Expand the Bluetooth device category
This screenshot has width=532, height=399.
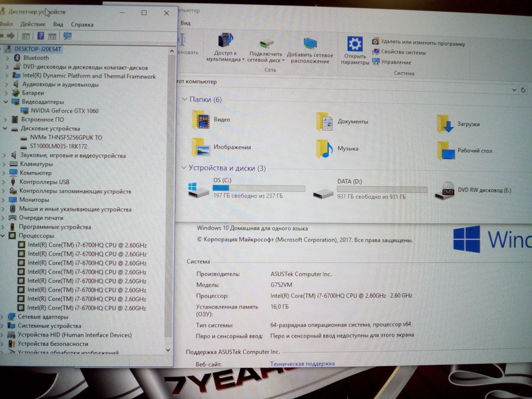point(7,58)
